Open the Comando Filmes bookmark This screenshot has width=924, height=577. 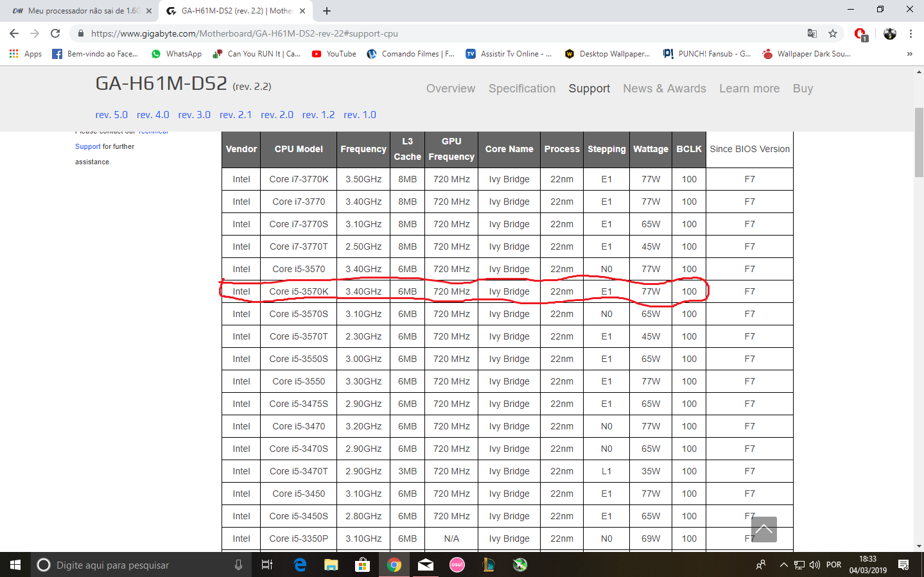410,54
